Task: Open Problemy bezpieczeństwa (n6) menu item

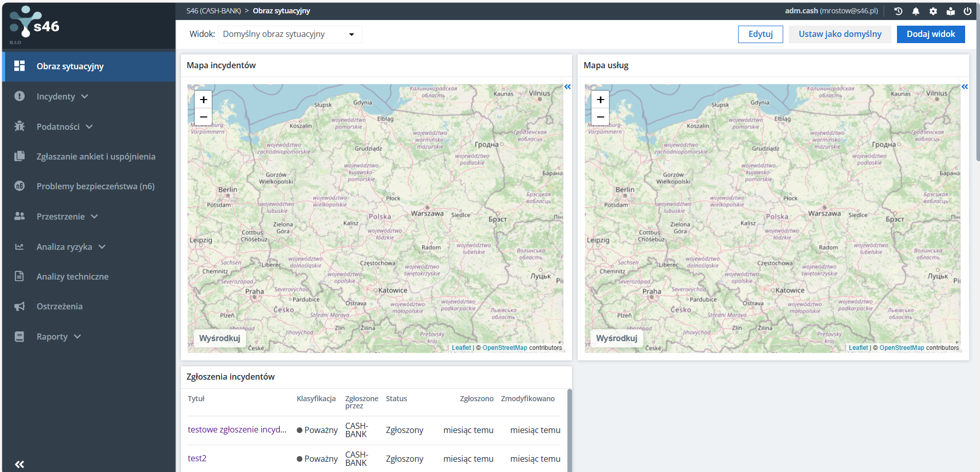Action: tap(95, 186)
